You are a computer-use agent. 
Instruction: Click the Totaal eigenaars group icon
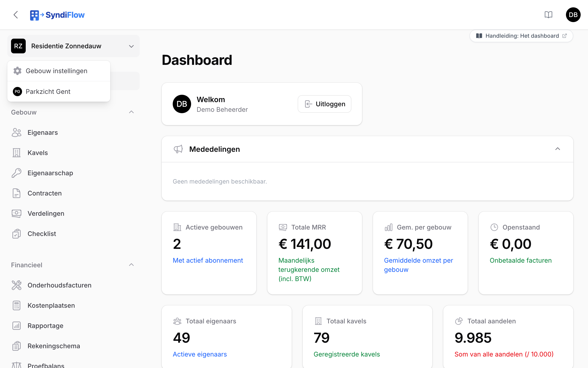tap(177, 321)
